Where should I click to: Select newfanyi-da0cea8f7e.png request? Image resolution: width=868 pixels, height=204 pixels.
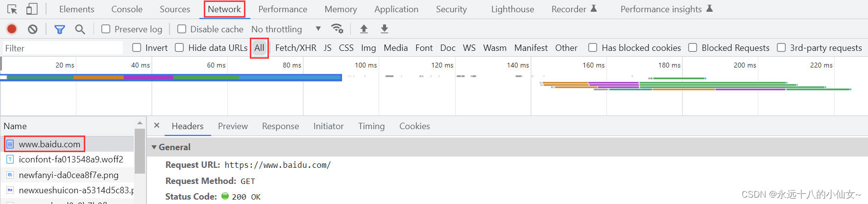(x=67, y=175)
